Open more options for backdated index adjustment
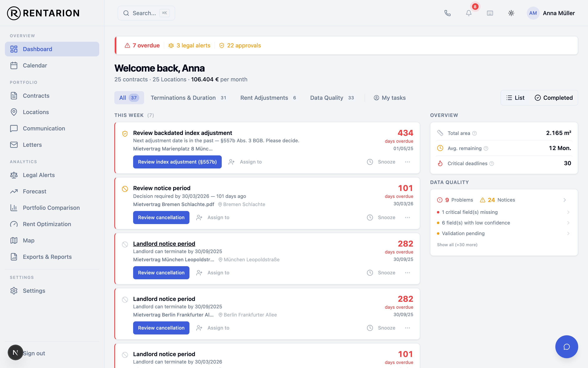This screenshot has width=588, height=368. (x=408, y=162)
